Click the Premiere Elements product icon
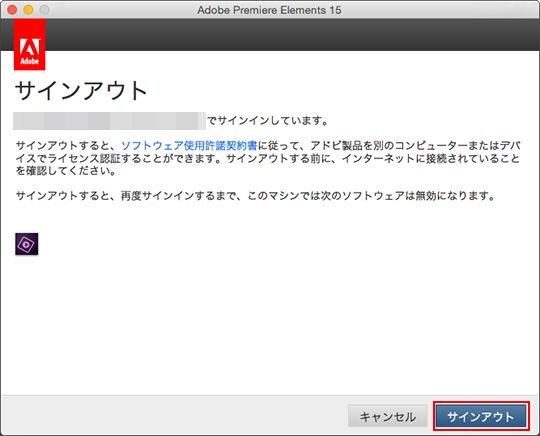Image resolution: width=540 pixels, height=436 pixels. (27, 244)
